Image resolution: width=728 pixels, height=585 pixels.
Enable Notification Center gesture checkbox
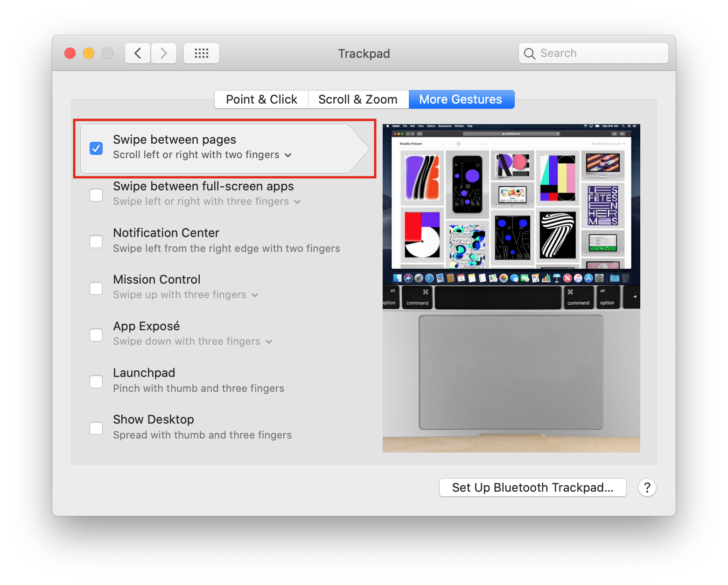pos(96,242)
